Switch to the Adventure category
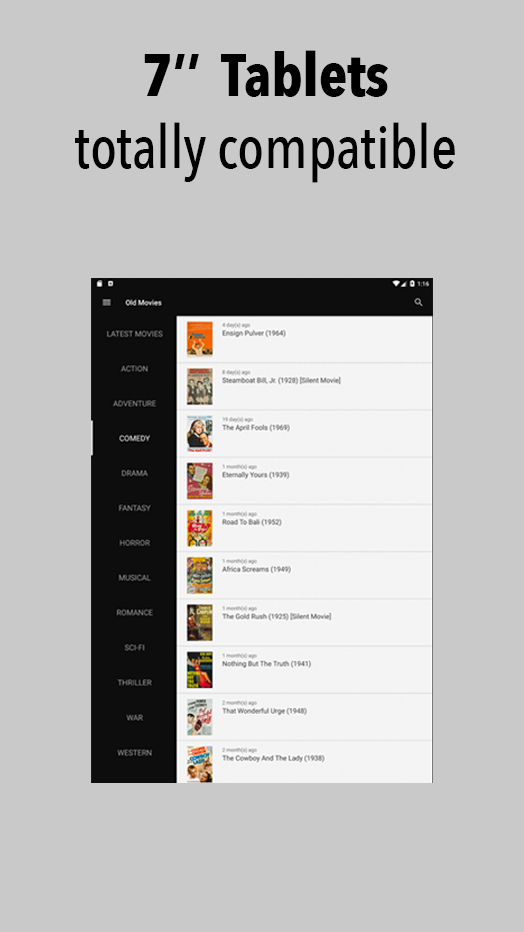This screenshot has width=524, height=932. 134,404
